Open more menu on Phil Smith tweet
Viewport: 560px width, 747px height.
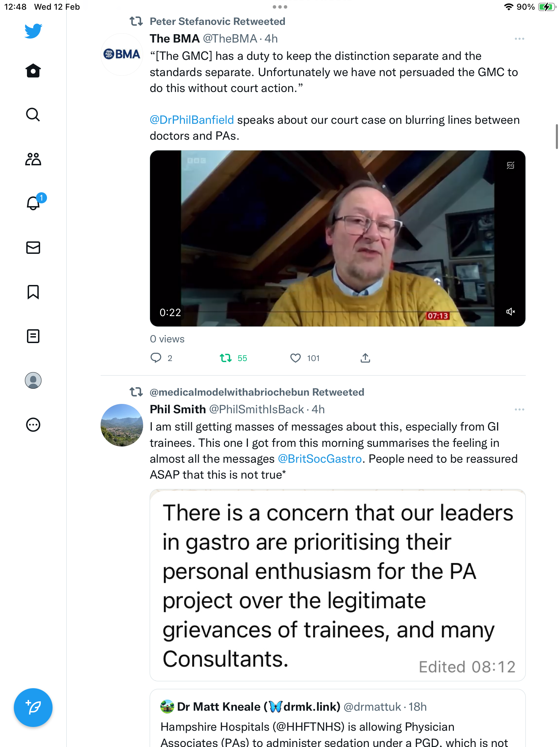pyautogui.click(x=519, y=409)
